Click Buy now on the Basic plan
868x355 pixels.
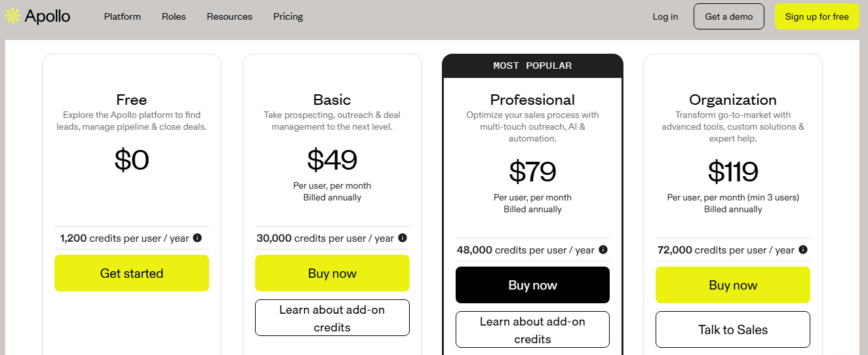click(332, 273)
